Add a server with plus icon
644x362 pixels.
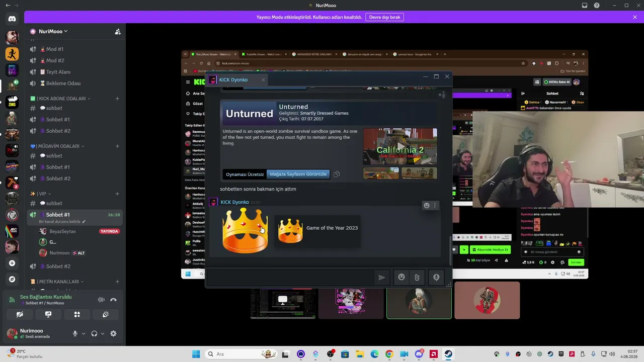[12, 263]
